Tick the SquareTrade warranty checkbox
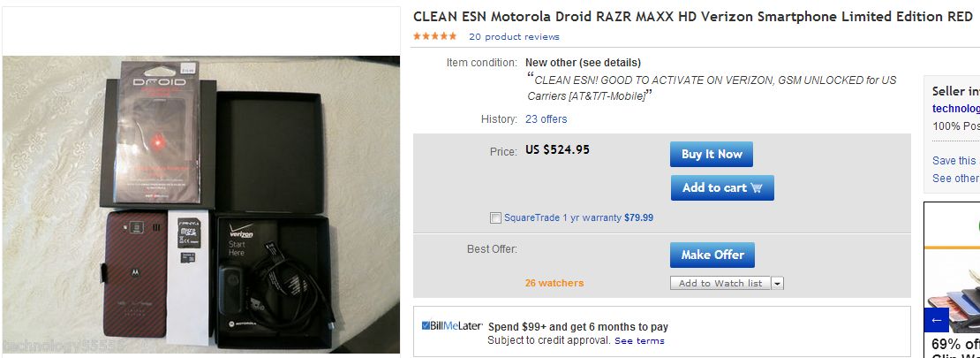Viewport: 980px width, 358px height. point(495,217)
